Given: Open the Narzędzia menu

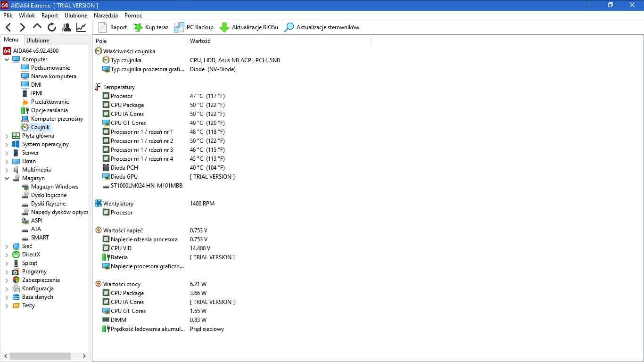Looking at the screenshot, I should tap(106, 15).
